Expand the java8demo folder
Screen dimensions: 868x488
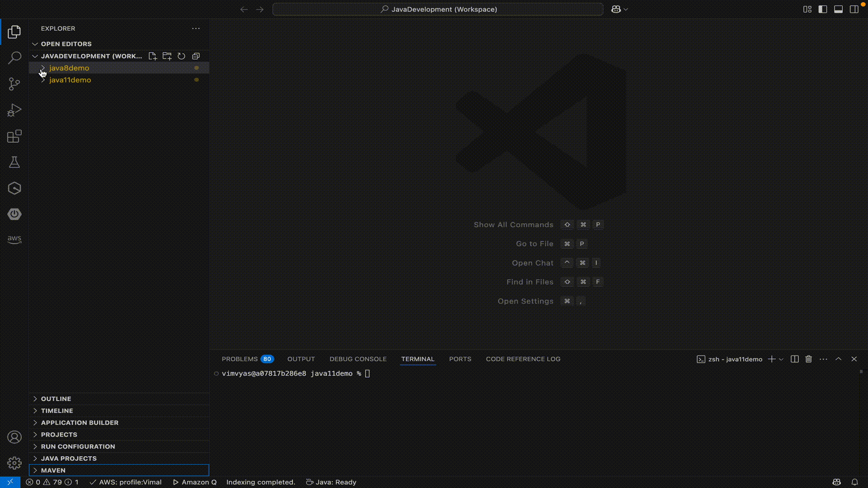click(42, 68)
